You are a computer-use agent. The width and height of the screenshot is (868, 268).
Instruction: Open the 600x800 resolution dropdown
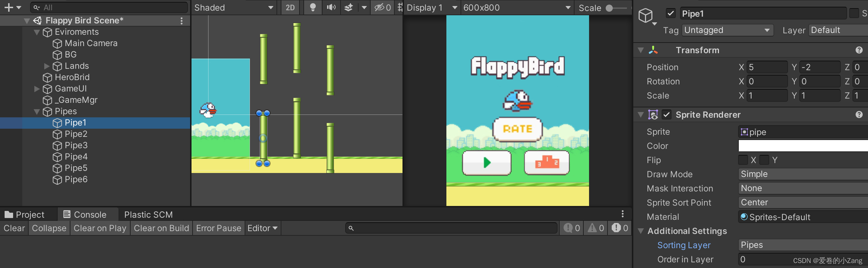tap(517, 7)
